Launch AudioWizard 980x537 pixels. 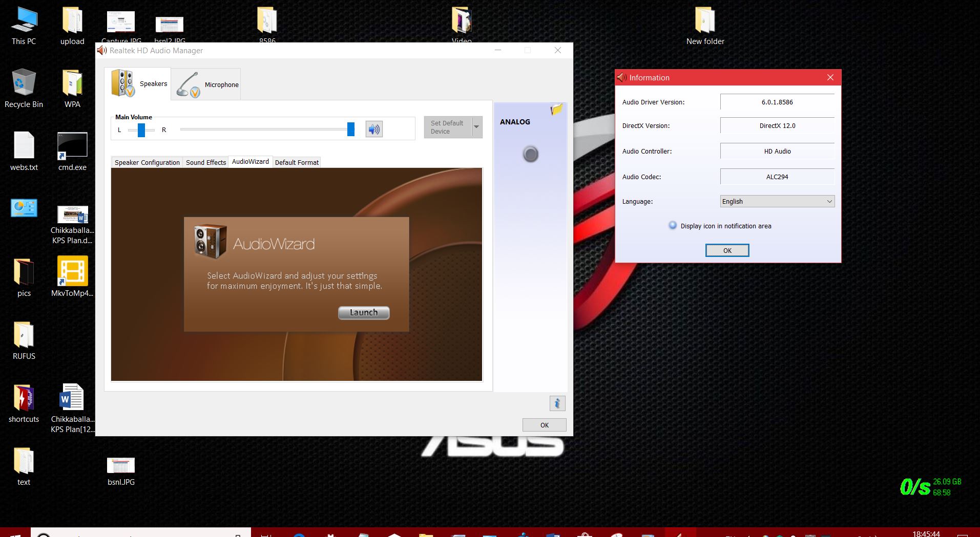(x=364, y=312)
